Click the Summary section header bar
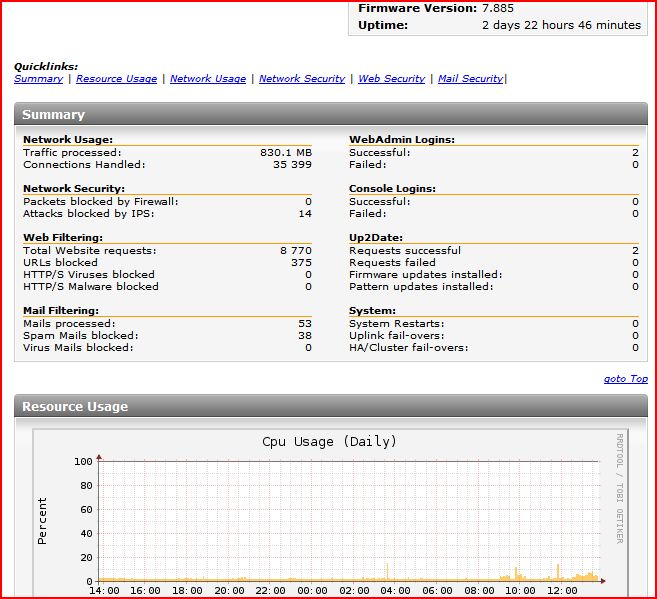Screen dimensions: 657x599 330,115
